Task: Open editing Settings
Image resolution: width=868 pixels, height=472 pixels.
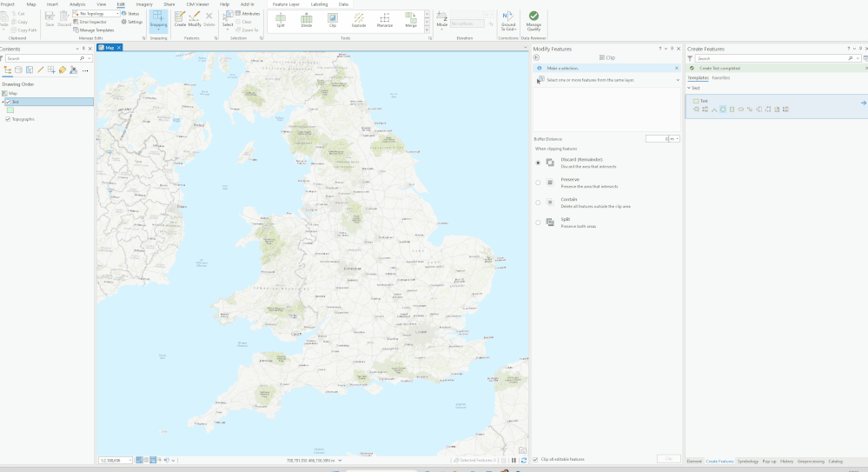Action: (x=132, y=22)
